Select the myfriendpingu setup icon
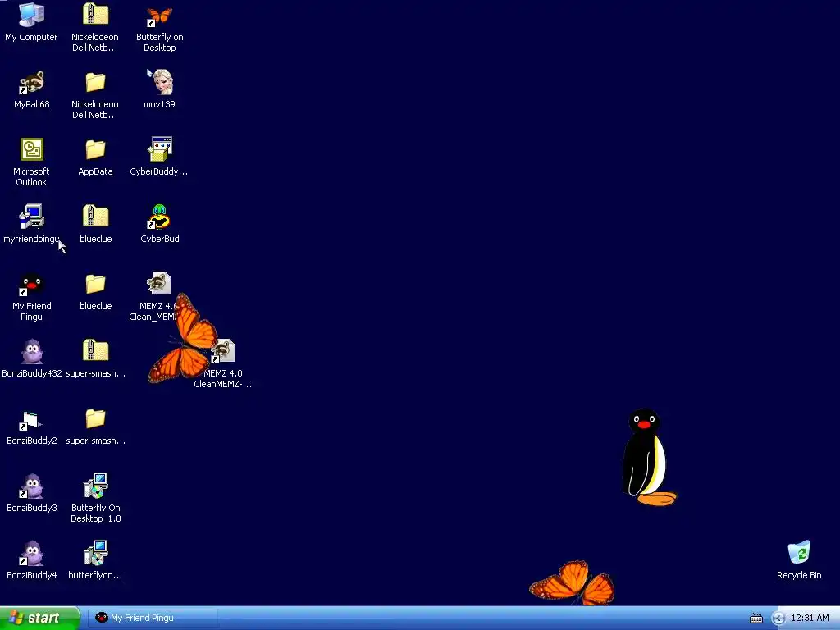The height and width of the screenshot is (630, 840). 32,217
